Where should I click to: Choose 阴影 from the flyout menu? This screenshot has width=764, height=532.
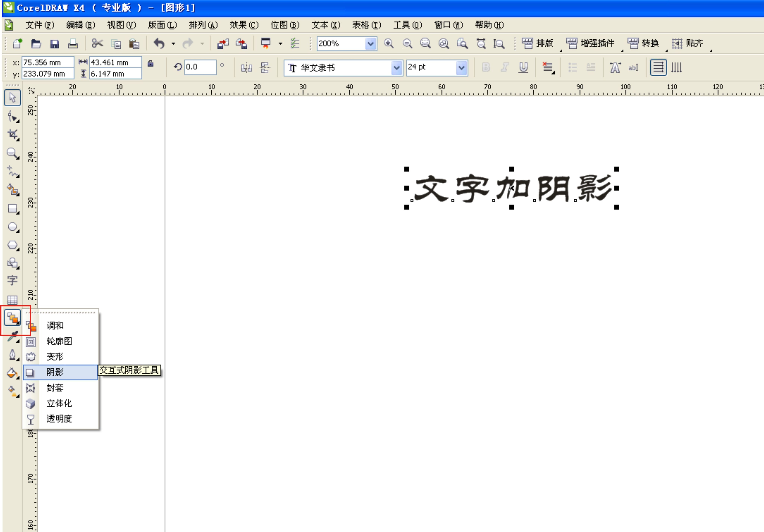pos(60,372)
